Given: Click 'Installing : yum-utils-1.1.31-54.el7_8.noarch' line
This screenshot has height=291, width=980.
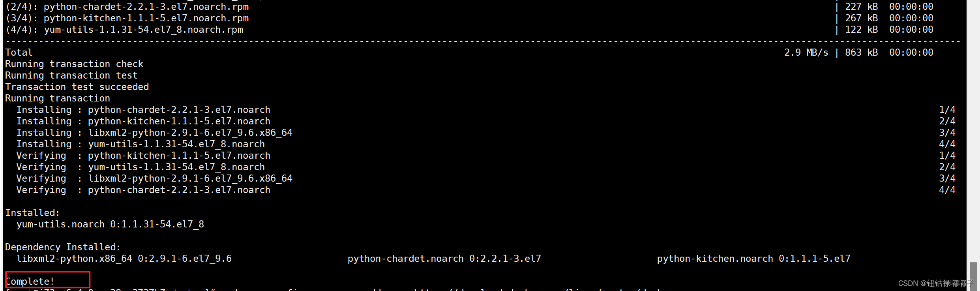Looking at the screenshot, I should [x=141, y=144].
